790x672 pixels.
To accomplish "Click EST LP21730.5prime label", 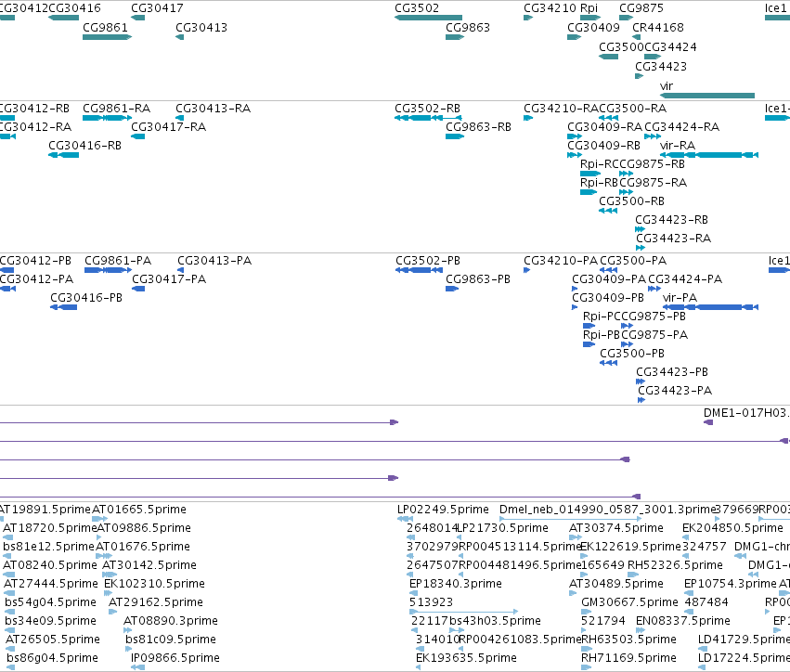I will [503, 527].
